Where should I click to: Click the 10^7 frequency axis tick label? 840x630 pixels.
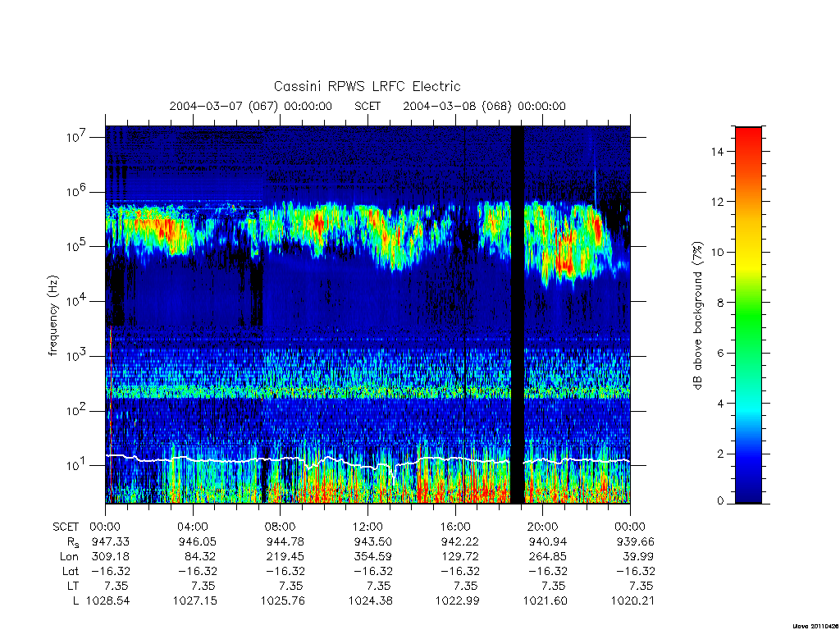click(x=75, y=137)
